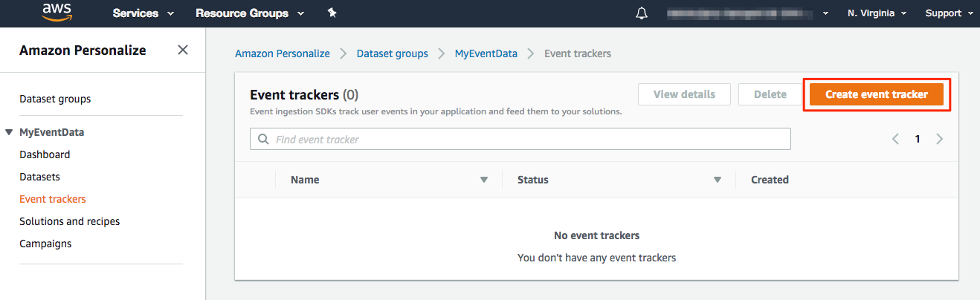Sort by Status column arrow

click(x=718, y=180)
